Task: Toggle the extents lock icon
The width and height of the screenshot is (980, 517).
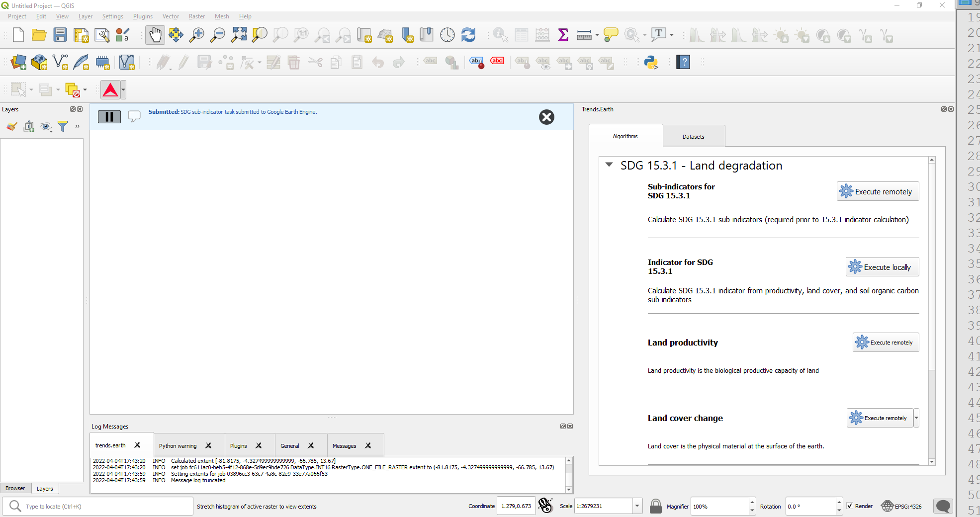Action: pyautogui.click(x=656, y=506)
